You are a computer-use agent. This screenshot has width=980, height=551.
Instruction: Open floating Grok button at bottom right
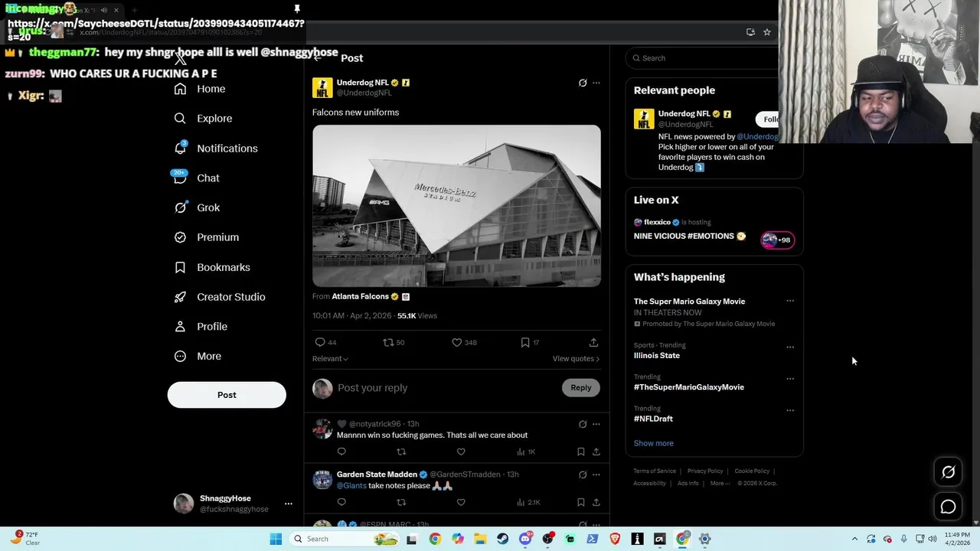click(x=948, y=472)
